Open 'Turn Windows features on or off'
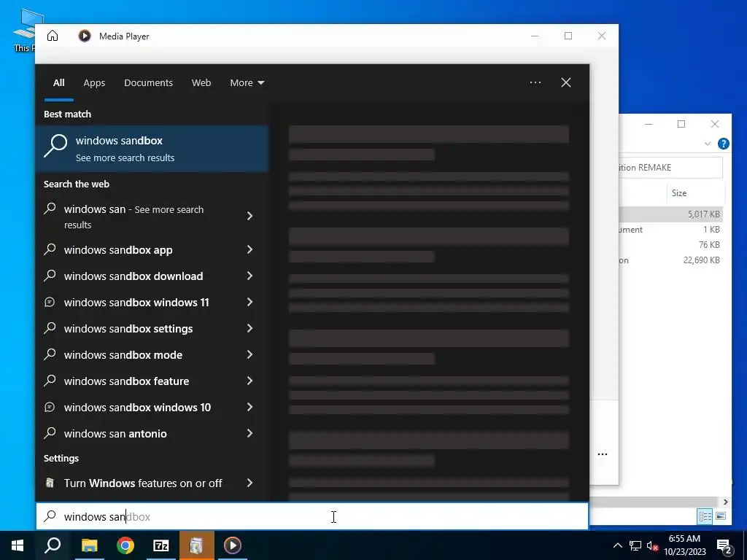Image resolution: width=747 pixels, height=560 pixels. pos(142,483)
